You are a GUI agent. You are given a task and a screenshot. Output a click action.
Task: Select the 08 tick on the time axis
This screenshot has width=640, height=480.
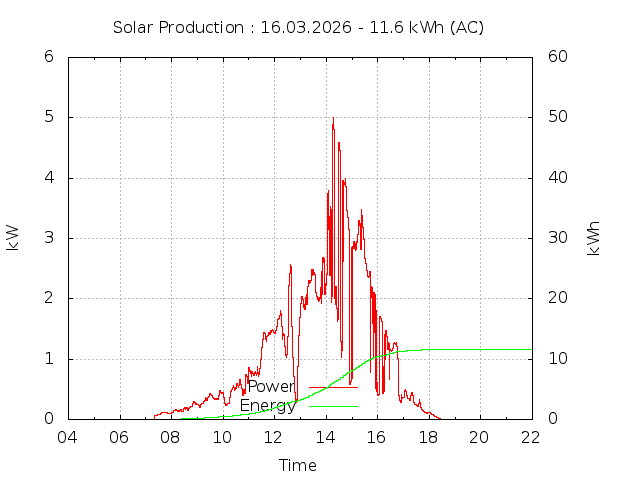(171, 437)
